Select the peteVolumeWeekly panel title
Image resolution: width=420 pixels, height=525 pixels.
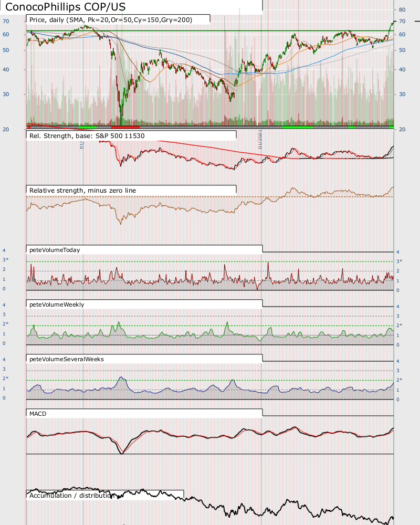(x=57, y=304)
